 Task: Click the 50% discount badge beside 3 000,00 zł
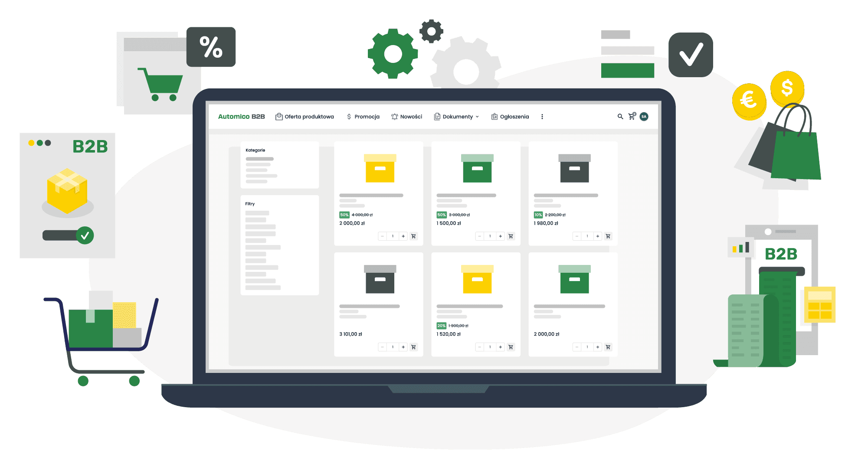[442, 215]
